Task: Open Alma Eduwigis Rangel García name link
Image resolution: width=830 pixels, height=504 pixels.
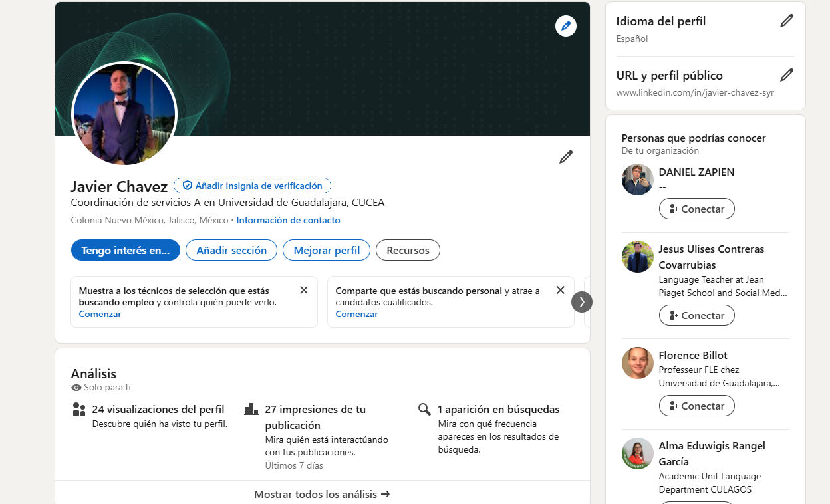Action: point(712,453)
